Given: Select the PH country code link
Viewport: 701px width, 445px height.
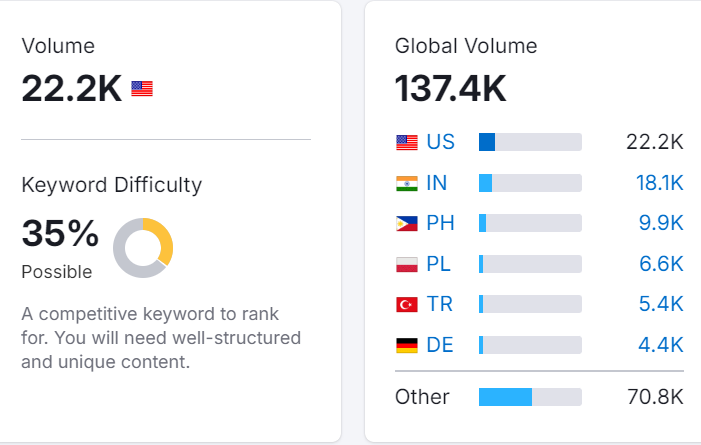Looking at the screenshot, I should [440, 223].
